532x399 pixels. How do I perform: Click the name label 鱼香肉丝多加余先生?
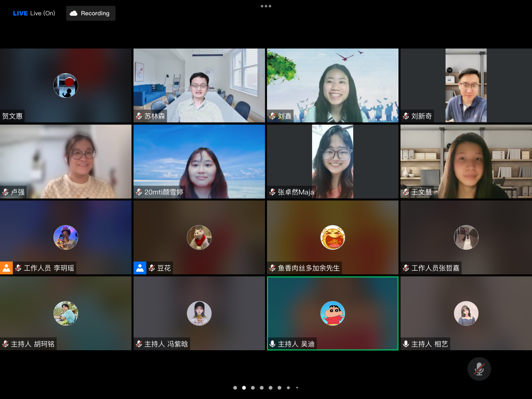coord(308,268)
